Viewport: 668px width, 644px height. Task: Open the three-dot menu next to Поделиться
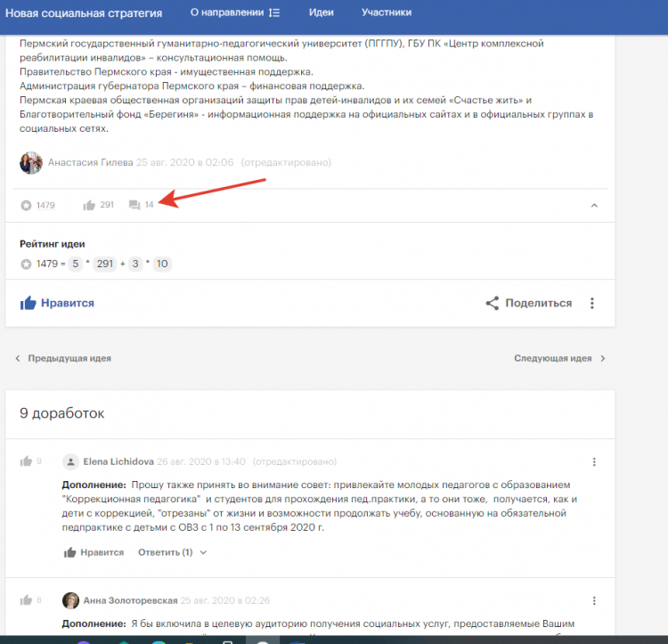tap(592, 303)
